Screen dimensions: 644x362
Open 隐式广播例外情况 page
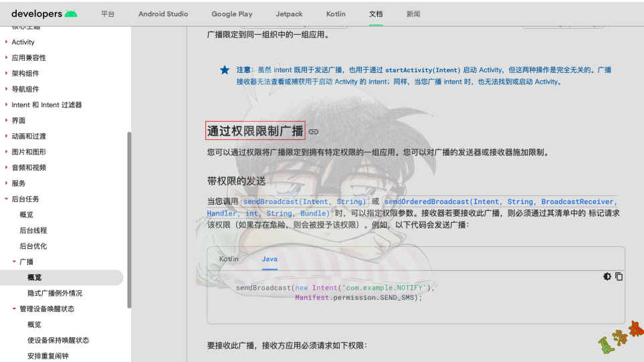[x=55, y=293]
